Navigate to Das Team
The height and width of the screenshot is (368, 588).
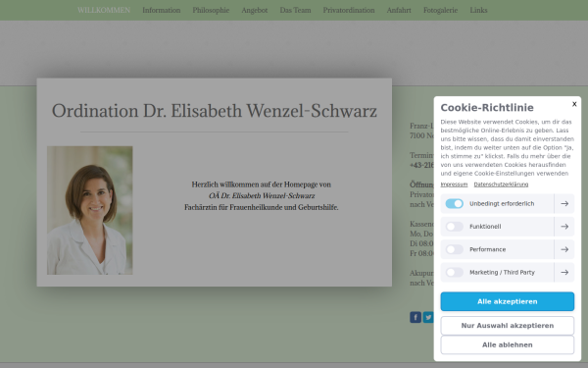(x=295, y=10)
